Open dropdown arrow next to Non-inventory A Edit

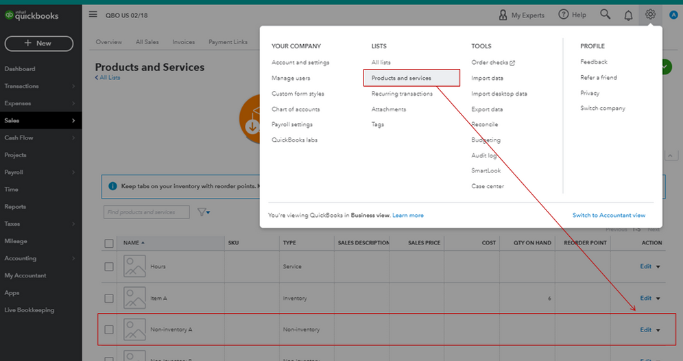point(658,330)
